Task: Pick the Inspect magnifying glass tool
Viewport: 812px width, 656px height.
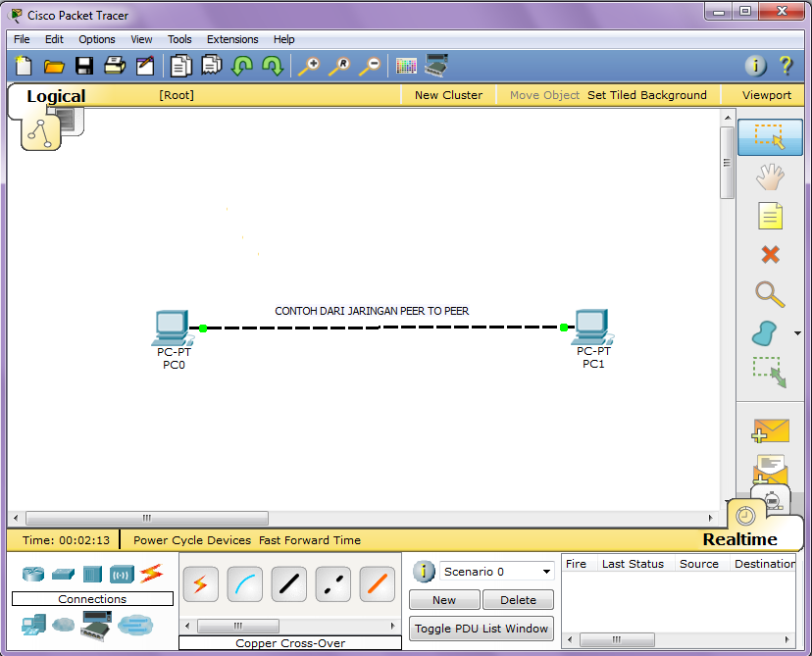Action: (x=770, y=294)
